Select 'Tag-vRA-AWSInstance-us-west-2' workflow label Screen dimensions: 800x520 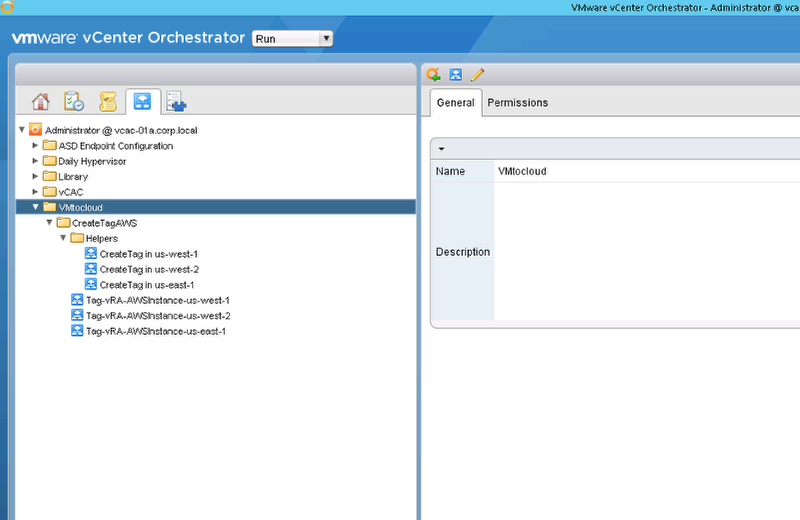[158, 315]
